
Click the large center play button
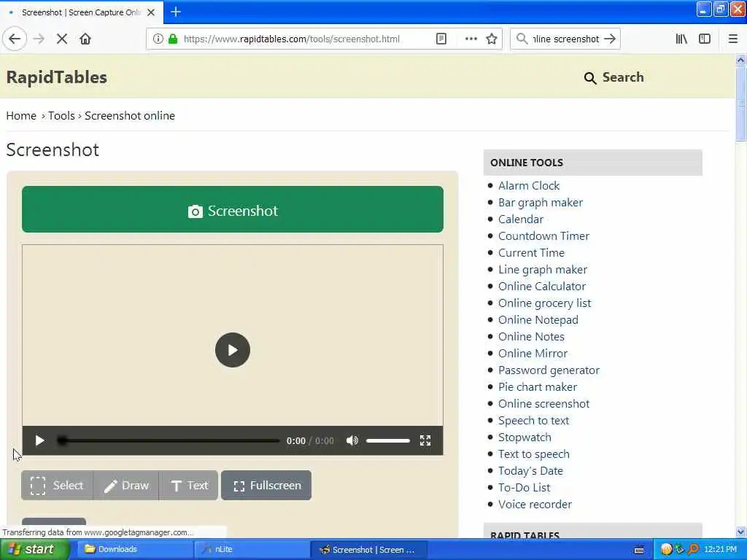pyautogui.click(x=233, y=350)
